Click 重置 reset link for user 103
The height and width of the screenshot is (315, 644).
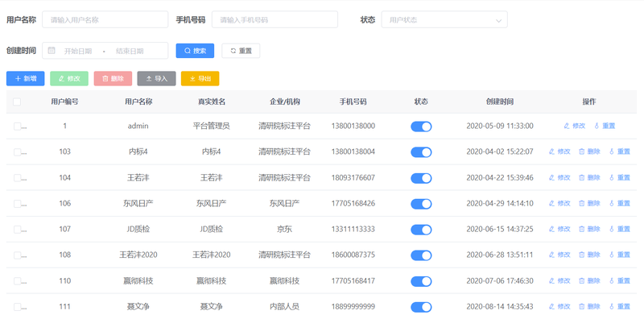(x=619, y=151)
